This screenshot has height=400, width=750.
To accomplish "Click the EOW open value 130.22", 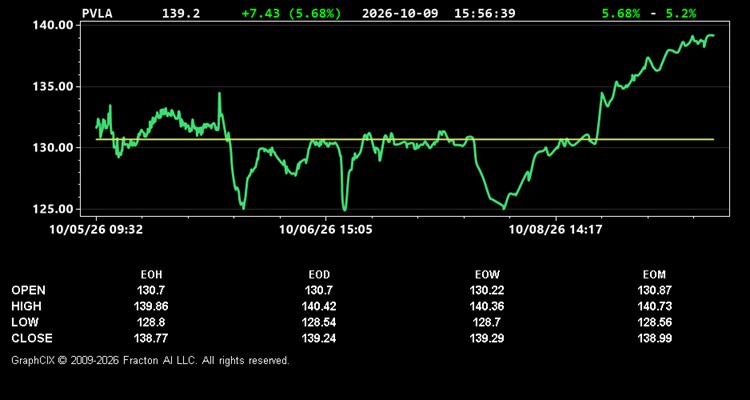I will (x=487, y=290).
